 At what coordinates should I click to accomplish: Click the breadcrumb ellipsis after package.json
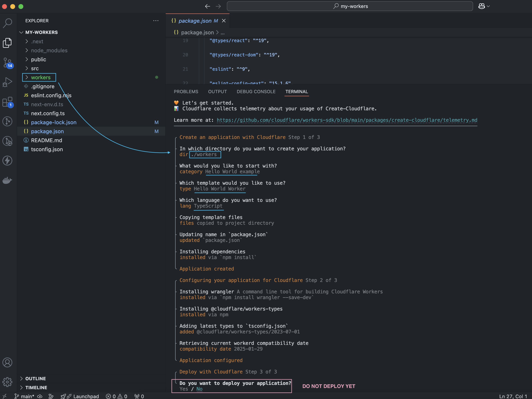pos(223,33)
